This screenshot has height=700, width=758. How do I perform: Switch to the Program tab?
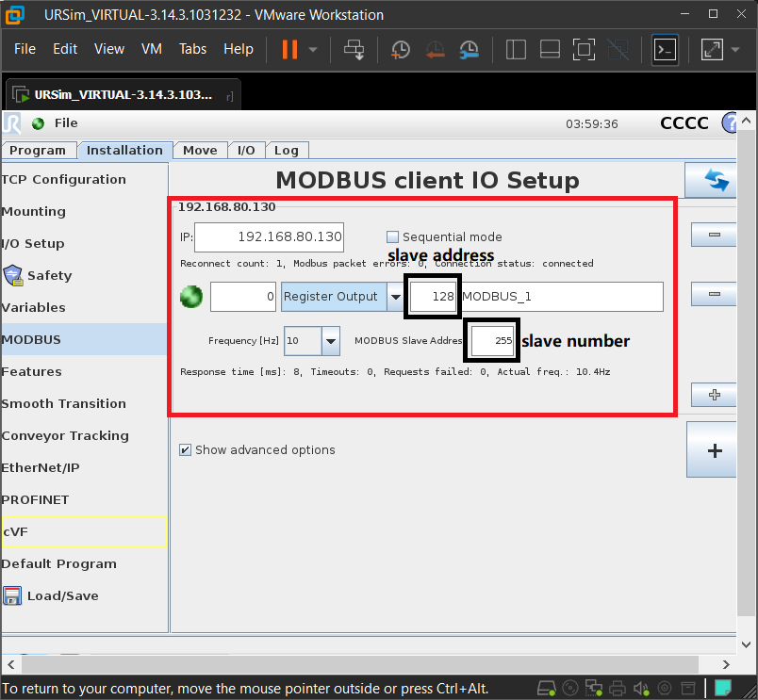pyautogui.click(x=38, y=150)
